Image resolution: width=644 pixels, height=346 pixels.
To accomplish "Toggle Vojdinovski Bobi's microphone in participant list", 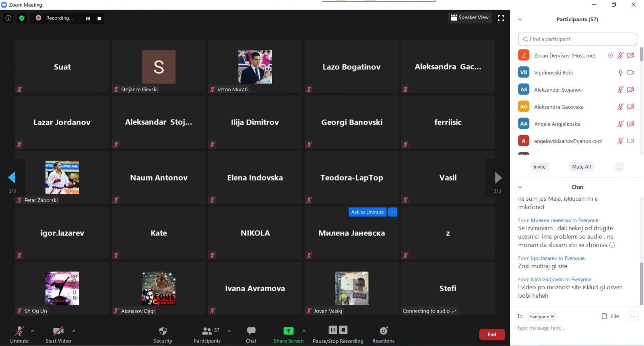I will click(620, 72).
